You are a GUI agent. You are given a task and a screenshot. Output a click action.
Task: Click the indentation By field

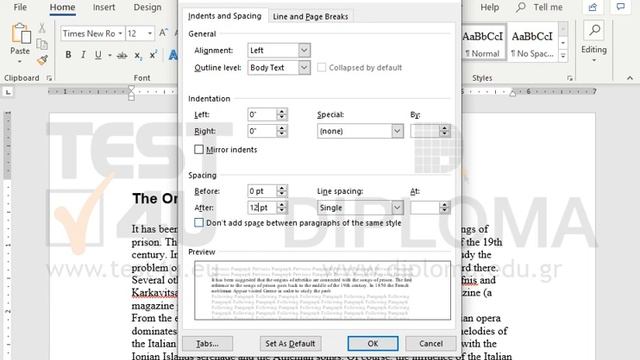(425, 131)
